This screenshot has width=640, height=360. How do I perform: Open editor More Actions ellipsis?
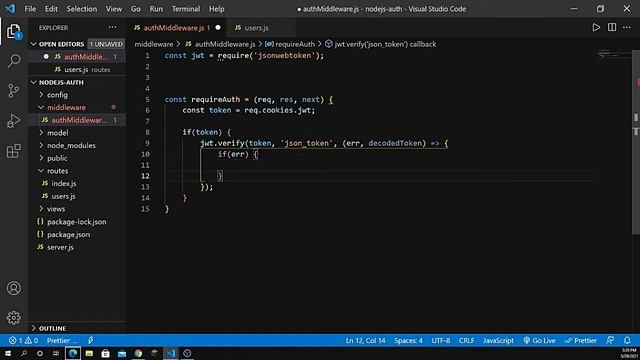coord(627,27)
